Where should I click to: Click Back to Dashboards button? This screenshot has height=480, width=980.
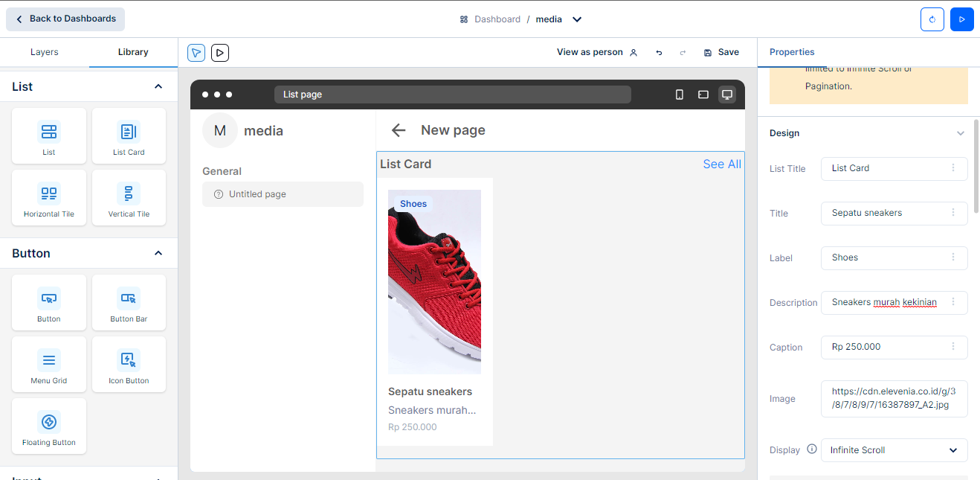(x=65, y=19)
